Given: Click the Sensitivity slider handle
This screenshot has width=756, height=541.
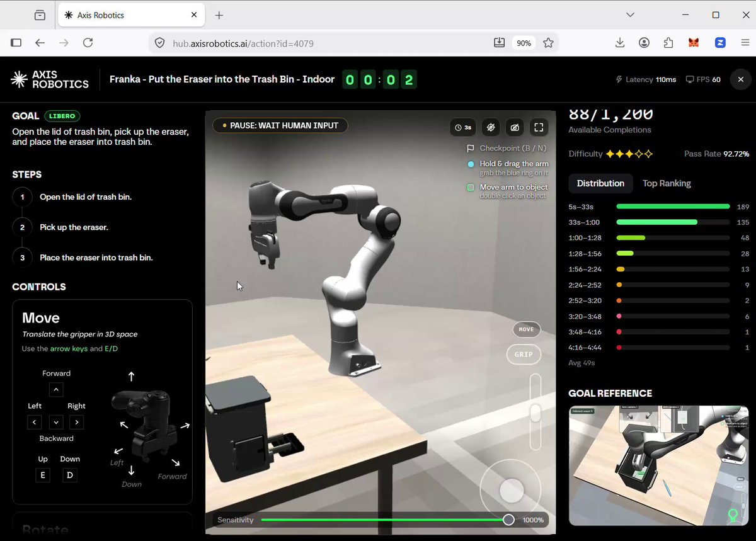Looking at the screenshot, I should [x=508, y=520].
